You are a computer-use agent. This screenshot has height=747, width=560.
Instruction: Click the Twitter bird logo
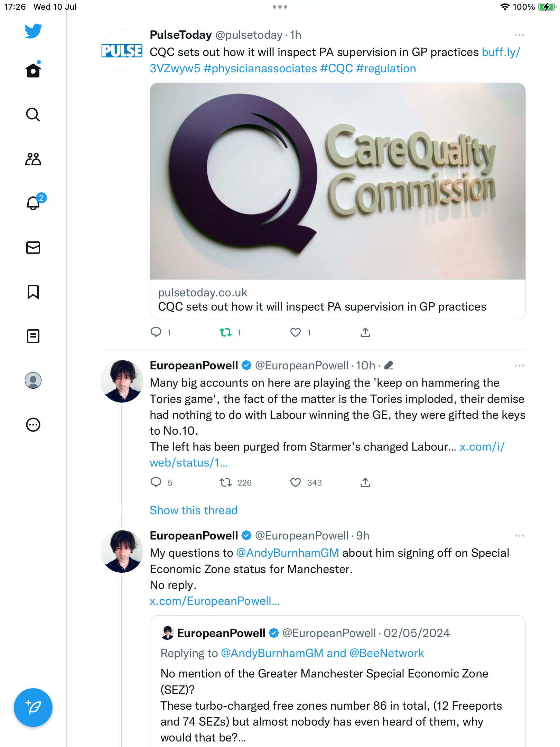[x=33, y=31]
